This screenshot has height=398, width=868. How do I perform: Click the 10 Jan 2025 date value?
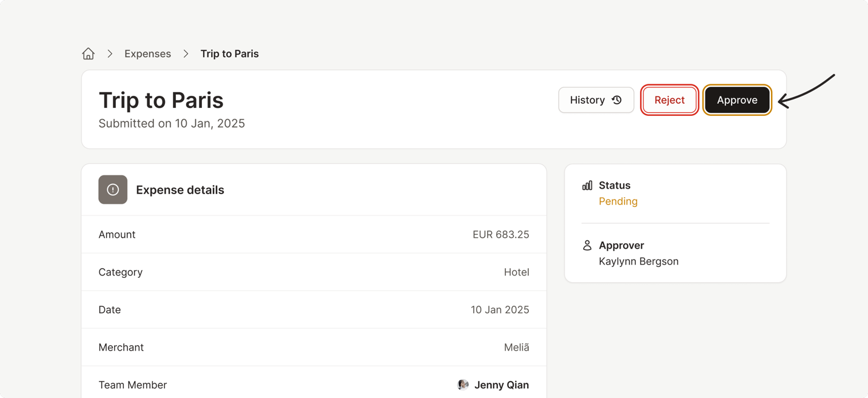pyautogui.click(x=499, y=310)
